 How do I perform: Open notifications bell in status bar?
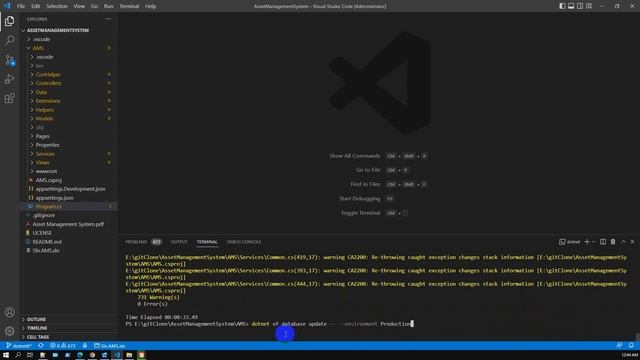coord(631,346)
